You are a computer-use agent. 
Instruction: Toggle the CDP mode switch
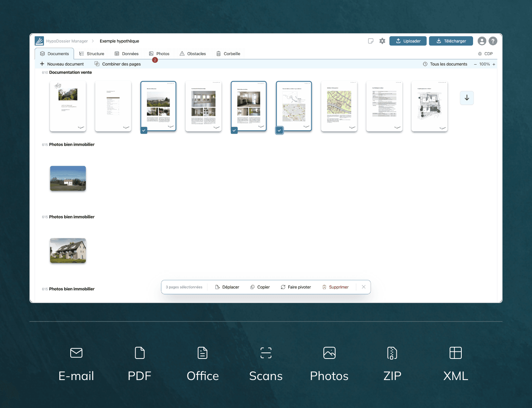(486, 54)
